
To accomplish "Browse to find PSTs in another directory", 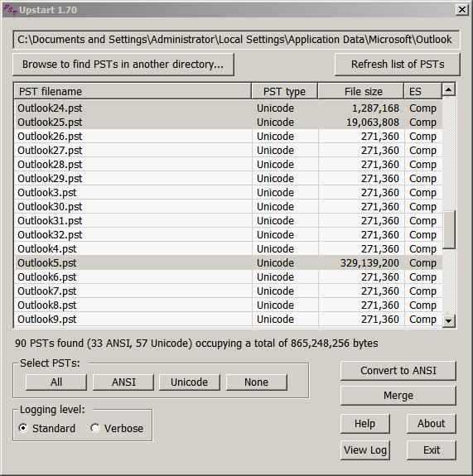I will tap(123, 65).
